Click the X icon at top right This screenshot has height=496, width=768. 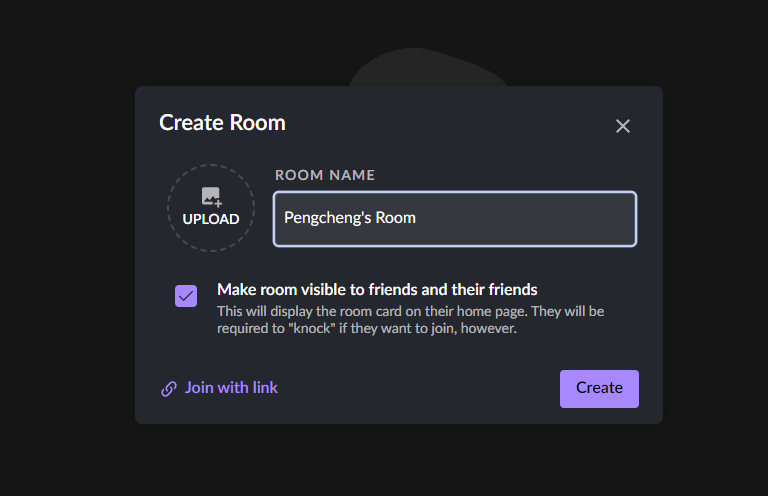click(623, 126)
